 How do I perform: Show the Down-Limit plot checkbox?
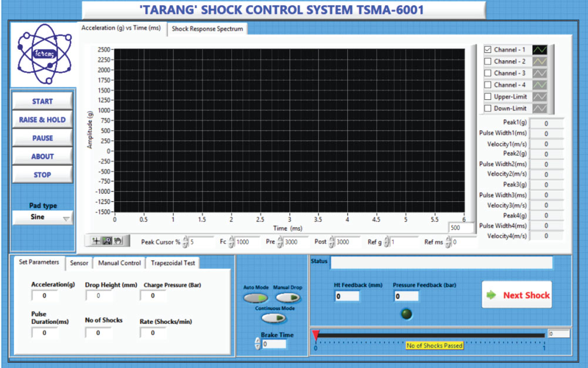pos(488,109)
